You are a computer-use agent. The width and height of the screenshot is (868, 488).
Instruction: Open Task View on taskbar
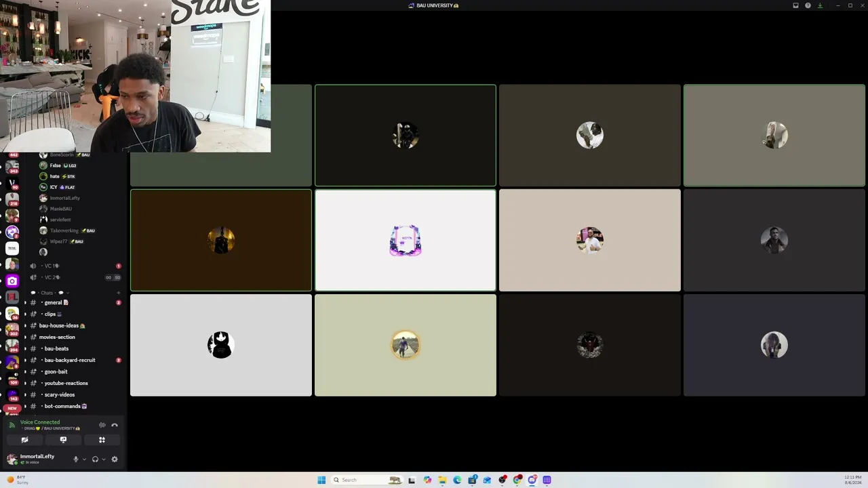click(412, 480)
